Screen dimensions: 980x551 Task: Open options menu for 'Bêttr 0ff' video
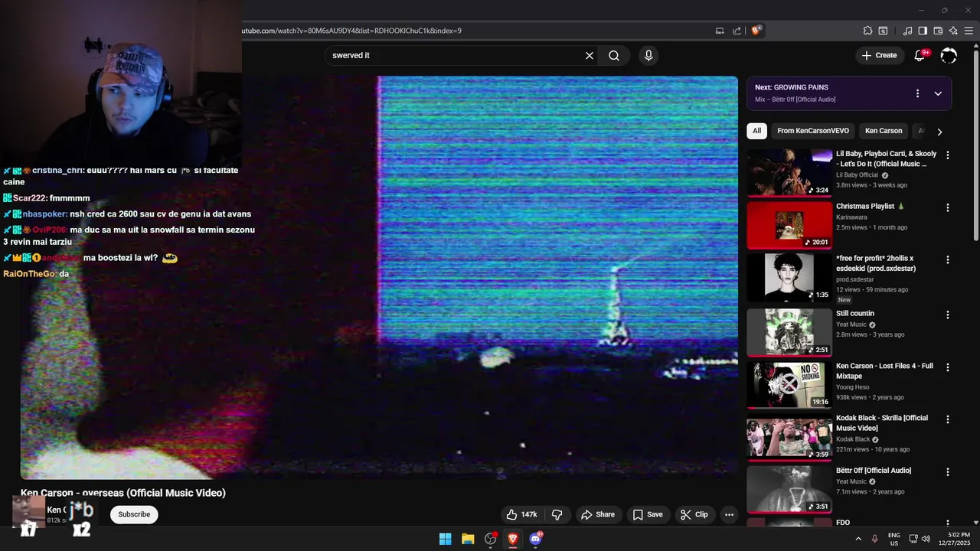tap(948, 471)
